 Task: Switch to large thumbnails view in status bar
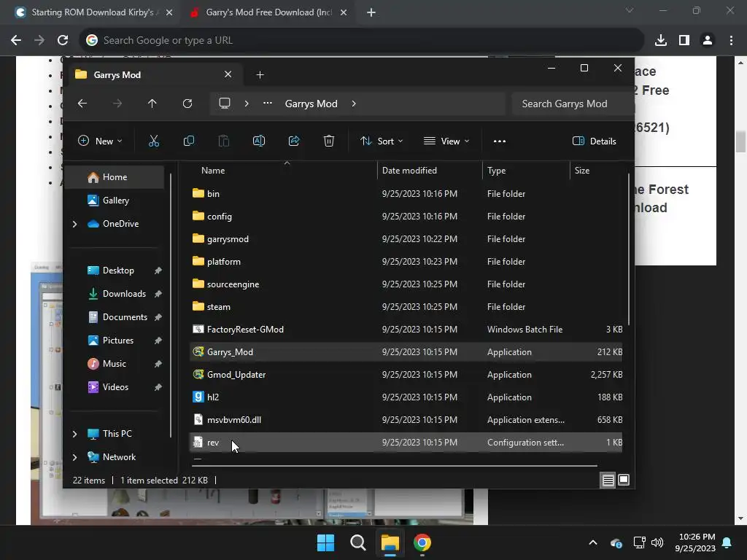click(x=624, y=480)
